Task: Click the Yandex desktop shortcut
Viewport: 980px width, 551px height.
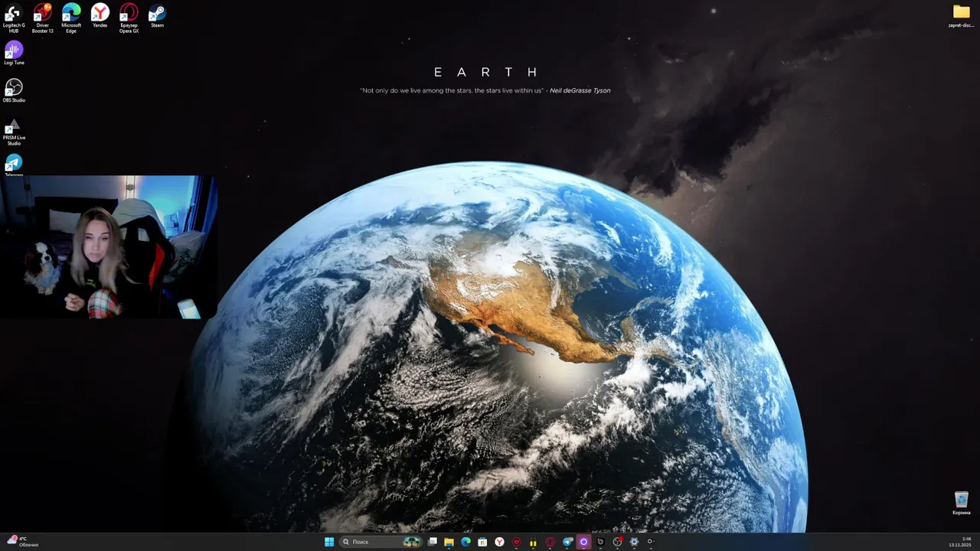Action: coord(100,15)
